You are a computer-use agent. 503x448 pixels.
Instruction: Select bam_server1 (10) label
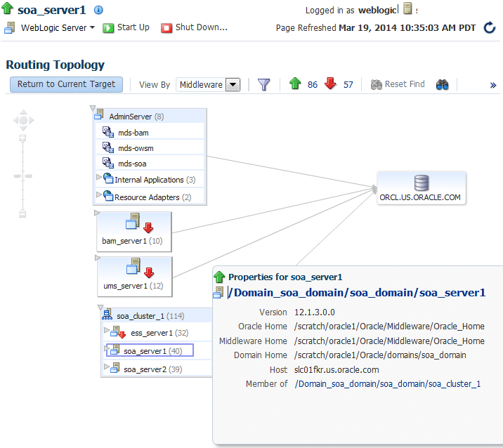coord(132,241)
